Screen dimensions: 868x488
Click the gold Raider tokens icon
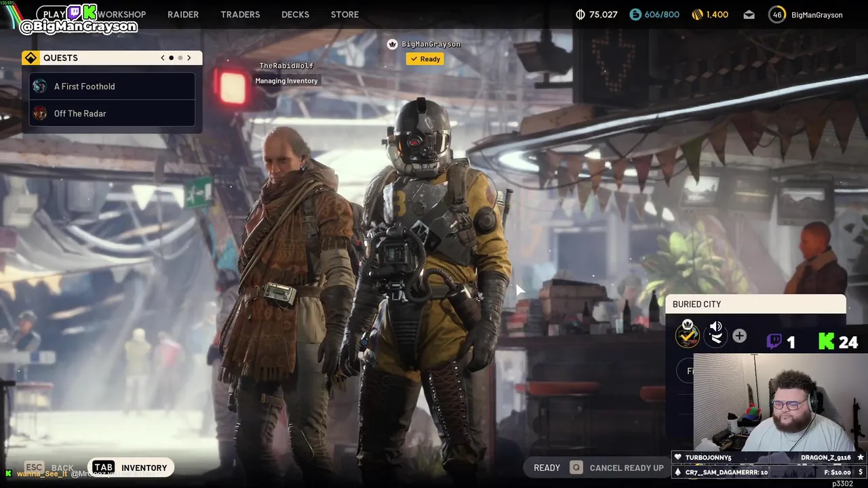[697, 14]
